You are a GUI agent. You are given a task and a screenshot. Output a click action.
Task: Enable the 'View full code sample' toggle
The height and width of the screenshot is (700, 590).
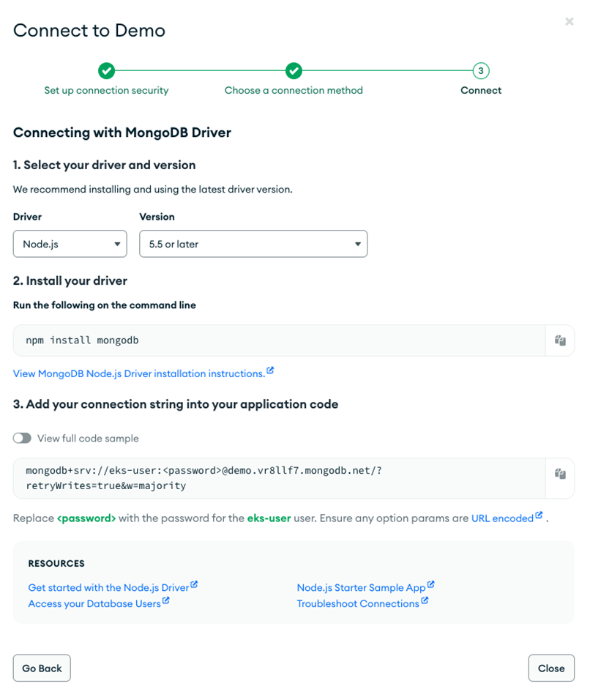click(x=22, y=438)
